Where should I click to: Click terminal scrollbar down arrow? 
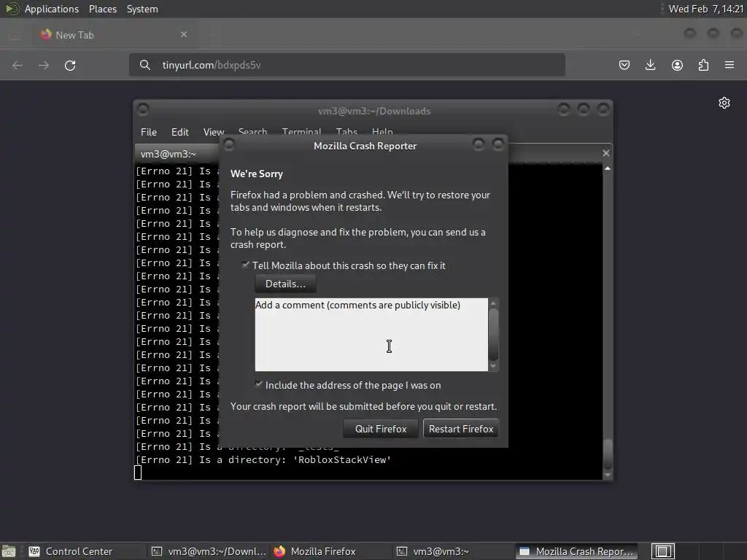[608, 475]
